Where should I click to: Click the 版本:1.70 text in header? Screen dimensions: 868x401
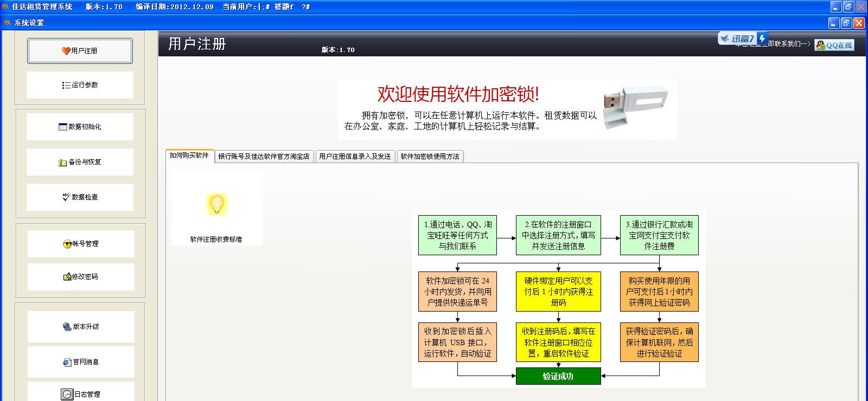338,50
